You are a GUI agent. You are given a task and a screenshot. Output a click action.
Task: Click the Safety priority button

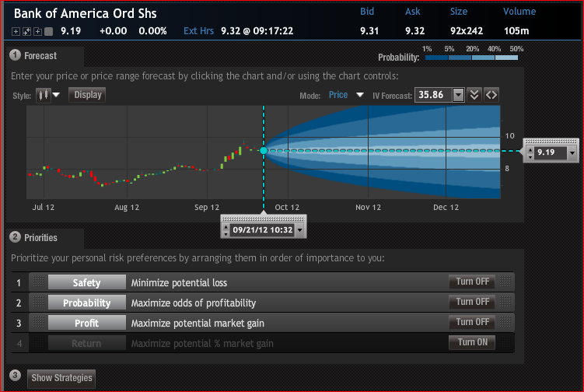point(87,282)
